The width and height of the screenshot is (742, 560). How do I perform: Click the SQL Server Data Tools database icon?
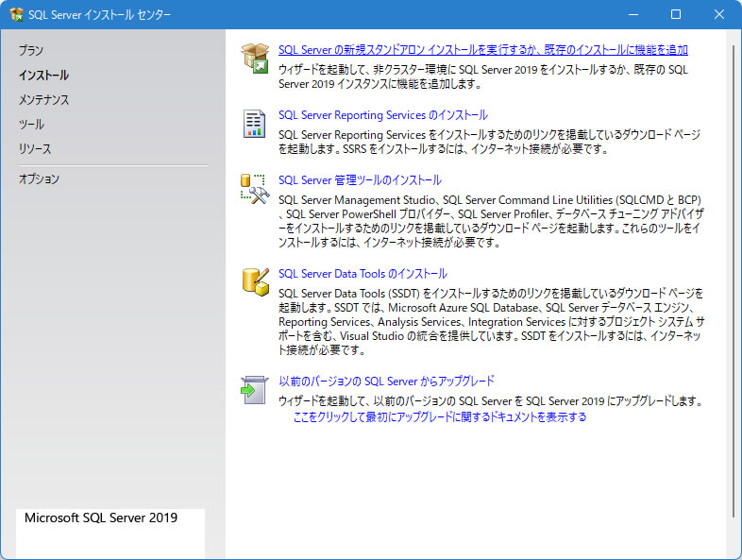click(255, 282)
